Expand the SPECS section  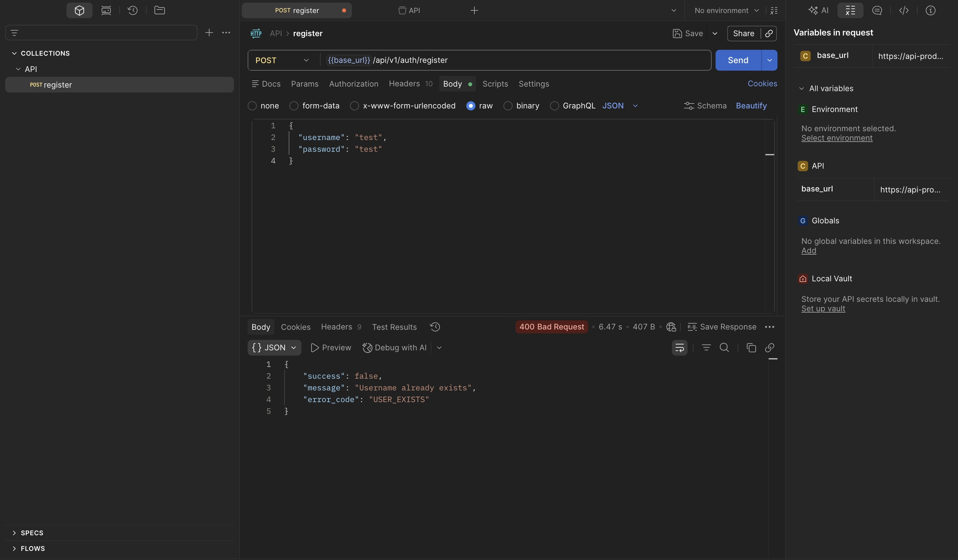pyautogui.click(x=14, y=533)
